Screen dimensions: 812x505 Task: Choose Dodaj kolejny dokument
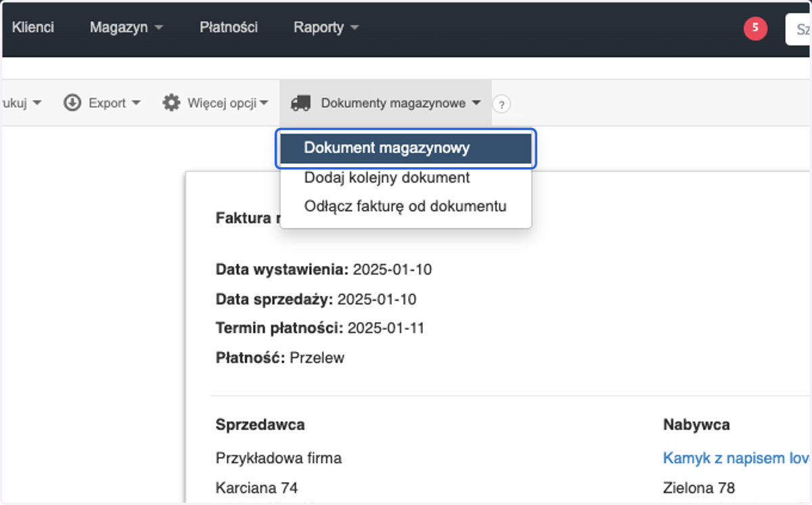click(406, 178)
